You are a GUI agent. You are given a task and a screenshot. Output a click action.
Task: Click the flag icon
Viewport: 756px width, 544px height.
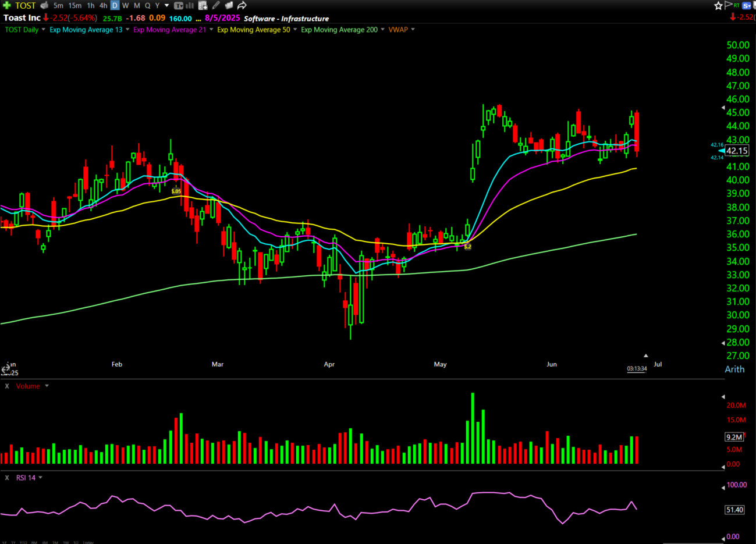(x=727, y=5)
